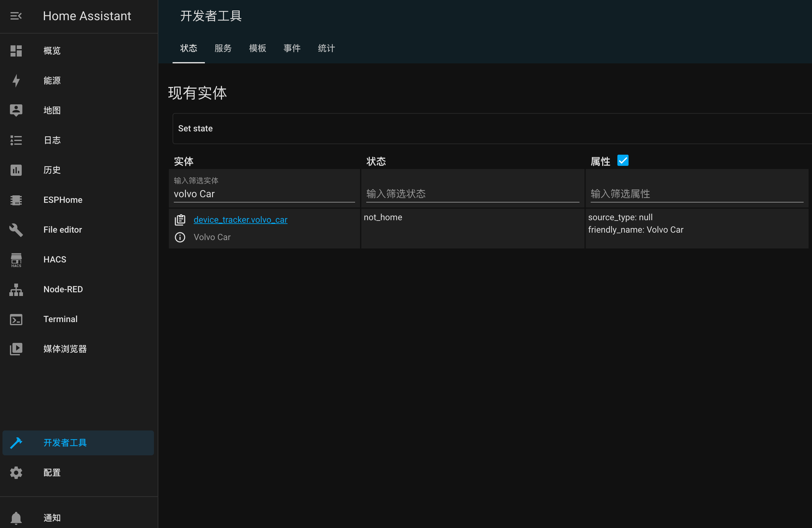Click the 输入筛选属性 attributes filter field
This screenshot has width=812, height=528.
(x=697, y=194)
